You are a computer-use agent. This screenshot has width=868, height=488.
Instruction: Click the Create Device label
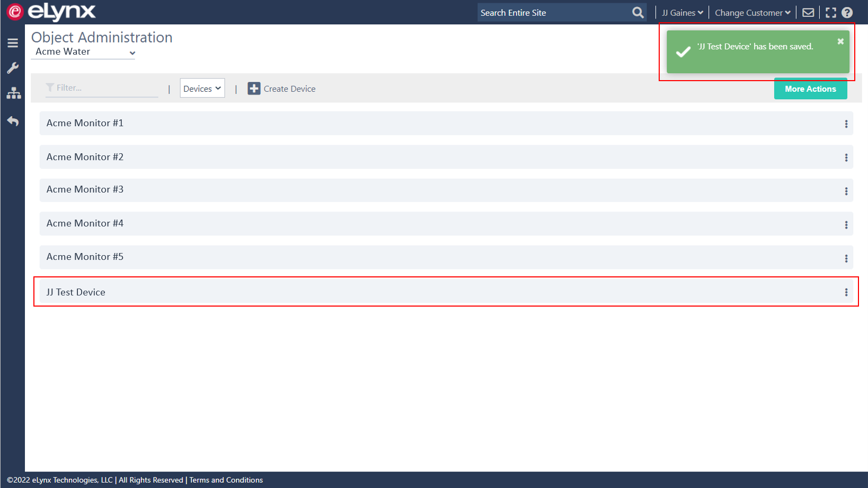289,89
